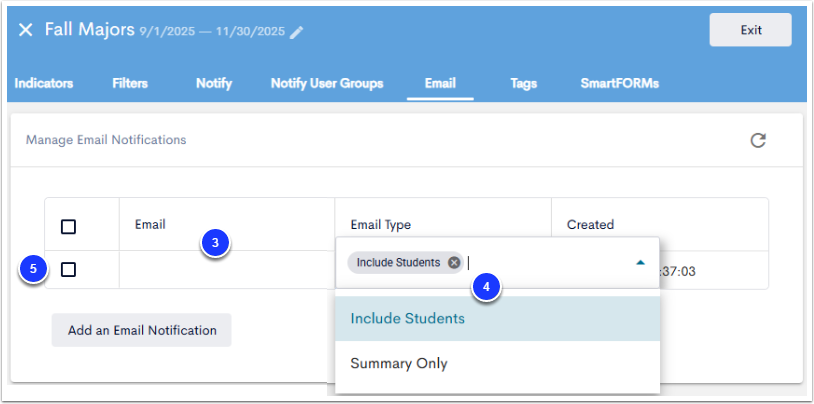Go to the Notify tab
Viewport: 814px width, 404px height.
click(x=214, y=83)
